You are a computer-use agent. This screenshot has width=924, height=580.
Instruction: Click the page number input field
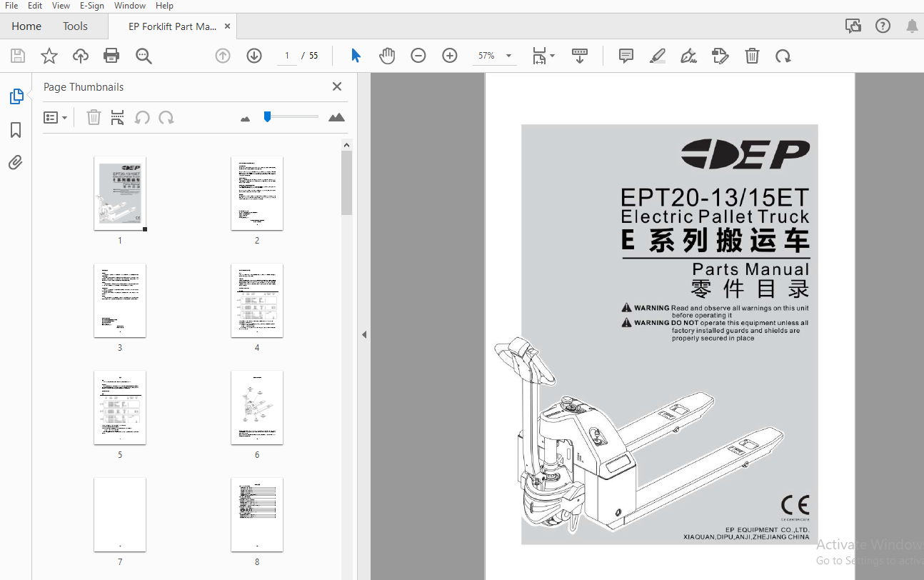[x=286, y=56]
